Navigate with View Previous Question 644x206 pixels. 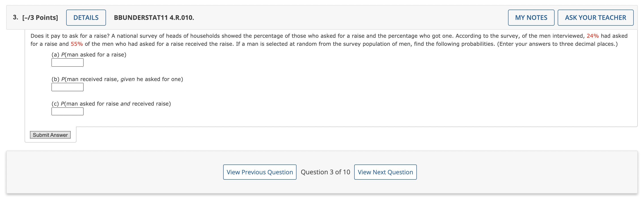[x=259, y=172]
